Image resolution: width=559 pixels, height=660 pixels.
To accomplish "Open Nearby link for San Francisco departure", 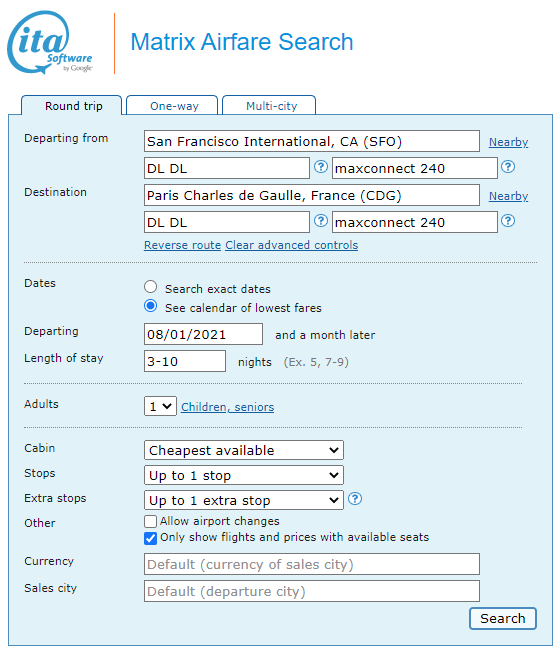I will pos(508,142).
